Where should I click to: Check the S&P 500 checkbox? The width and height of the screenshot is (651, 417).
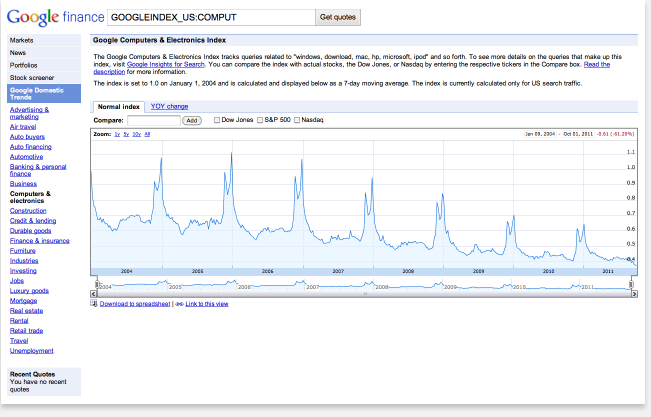[258, 120]
